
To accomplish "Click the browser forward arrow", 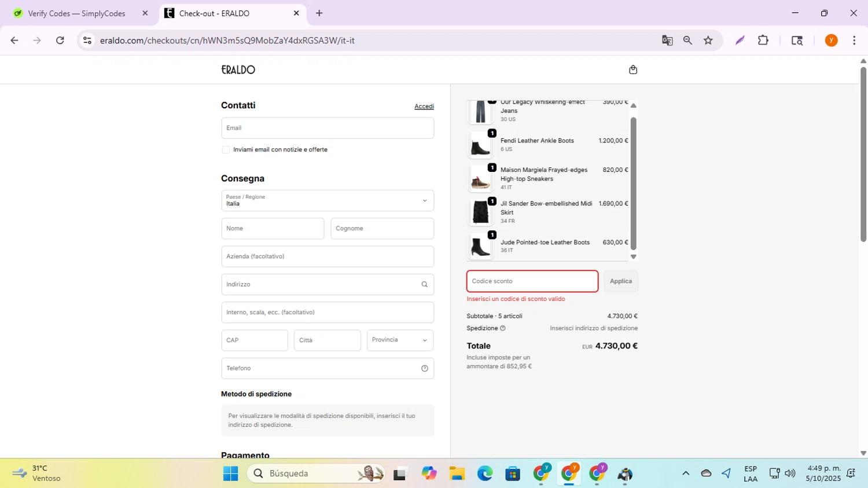I will pos(37,41).
